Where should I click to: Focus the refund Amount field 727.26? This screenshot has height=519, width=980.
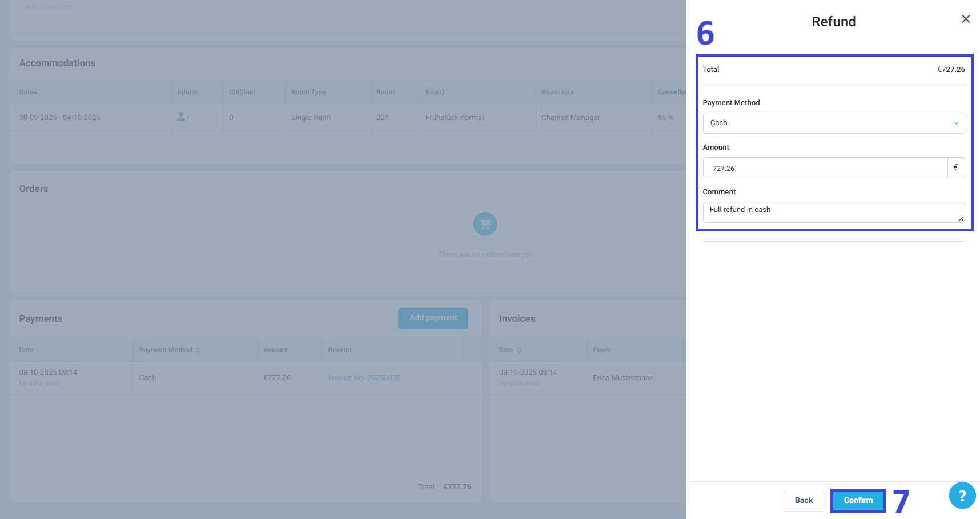coord(825,168)
